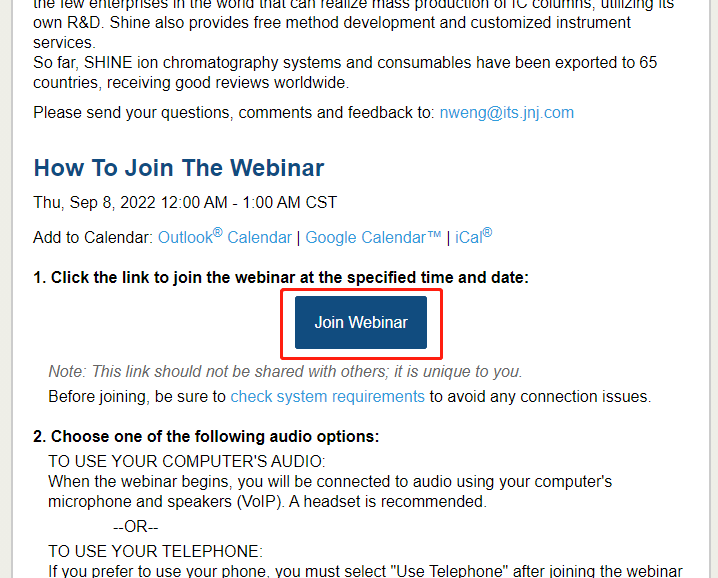The height and width of the screenshot is (578, 718).
Task: Click the Join Webinar button
Action: (x=361, y=322)
